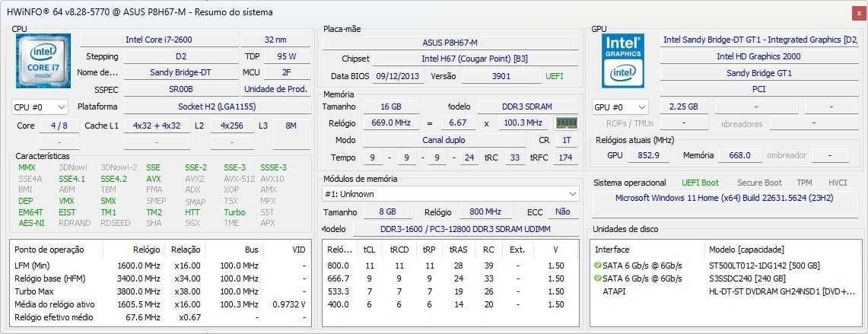Click the 32 nm process value

coord(275,40)
